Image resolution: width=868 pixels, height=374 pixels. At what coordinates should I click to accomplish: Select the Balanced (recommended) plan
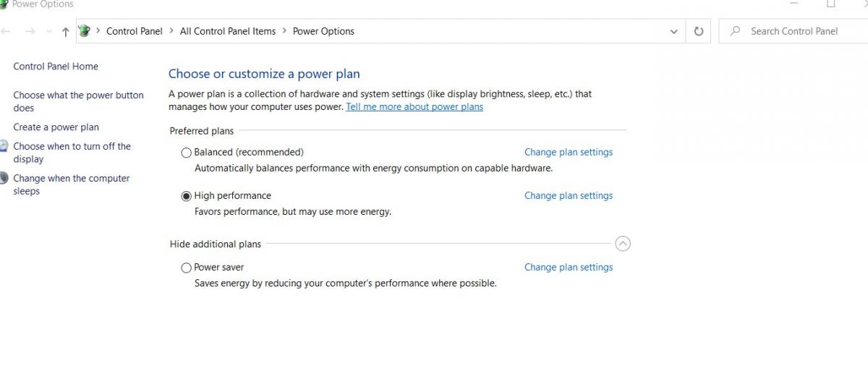[187, 153]
